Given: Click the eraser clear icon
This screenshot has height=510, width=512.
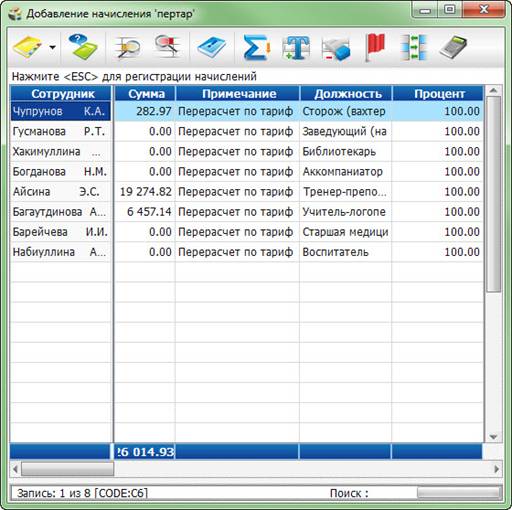Looking at the screenshot, I should tap(336, 49).
